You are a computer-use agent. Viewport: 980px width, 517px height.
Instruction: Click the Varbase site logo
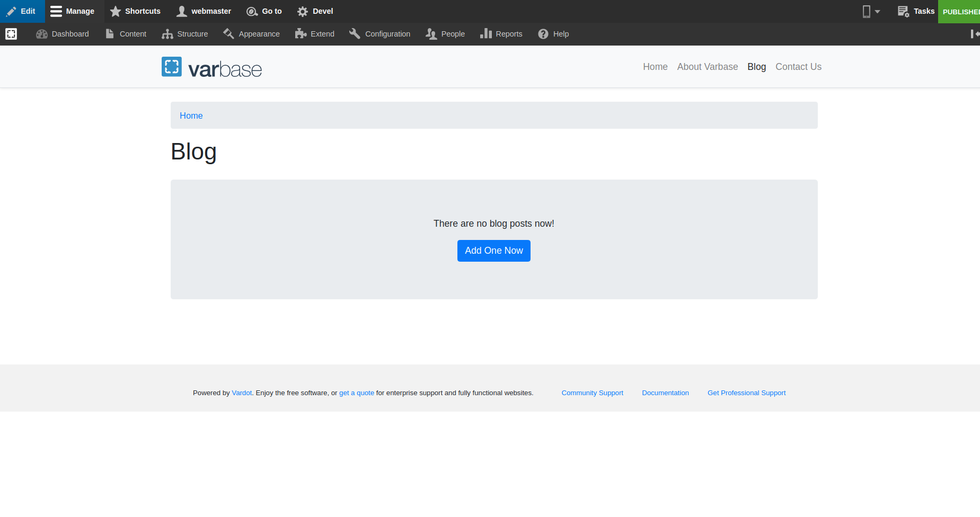tap(211, 67)
